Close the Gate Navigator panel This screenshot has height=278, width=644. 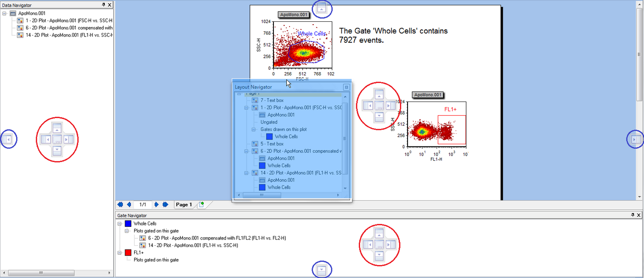(x=638, y=215)
